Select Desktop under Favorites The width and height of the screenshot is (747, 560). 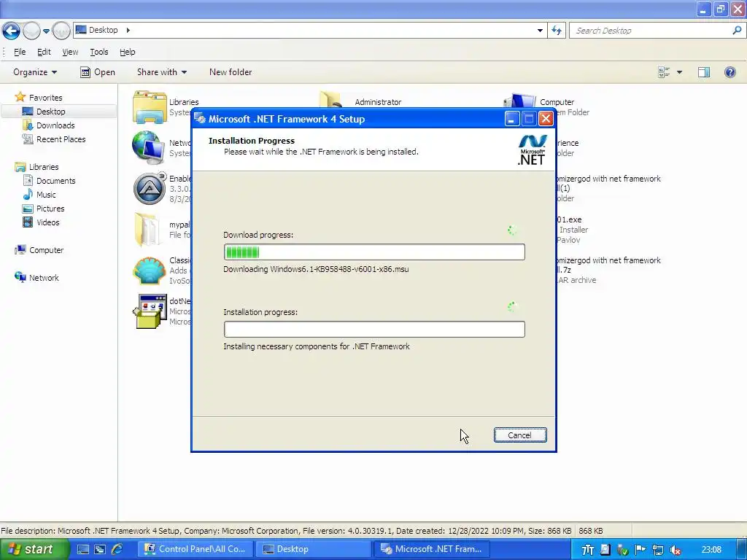click(x=50, y=112)
